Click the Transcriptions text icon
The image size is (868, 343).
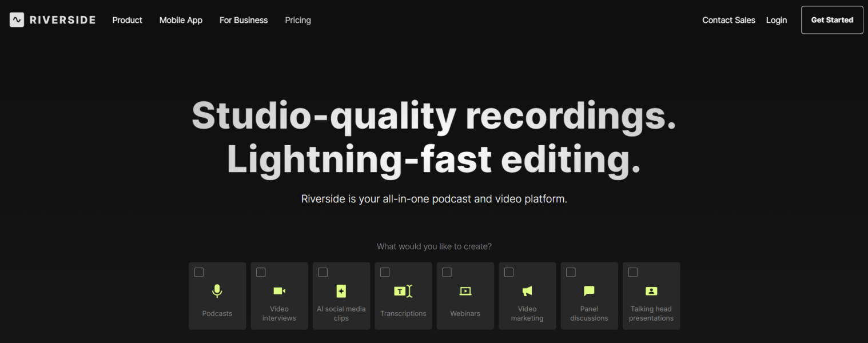tap(403, 290)
